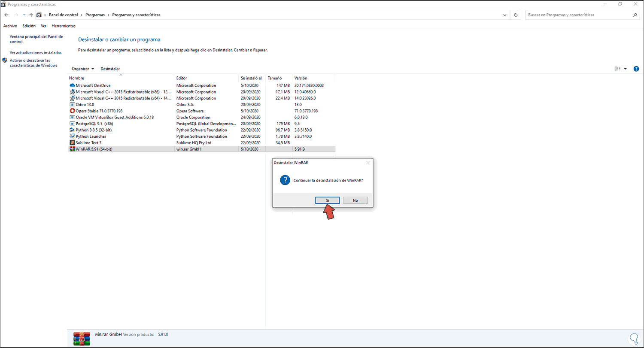Sort by the Versión column header

[x=313, y=79]
